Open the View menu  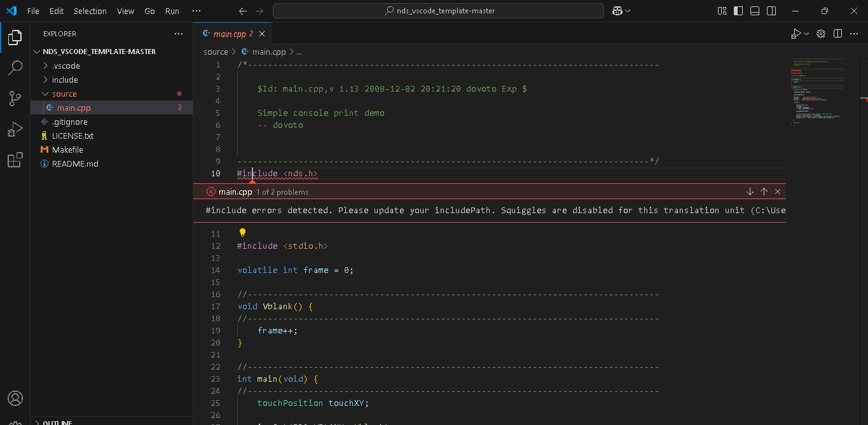[x=126, y=11]
